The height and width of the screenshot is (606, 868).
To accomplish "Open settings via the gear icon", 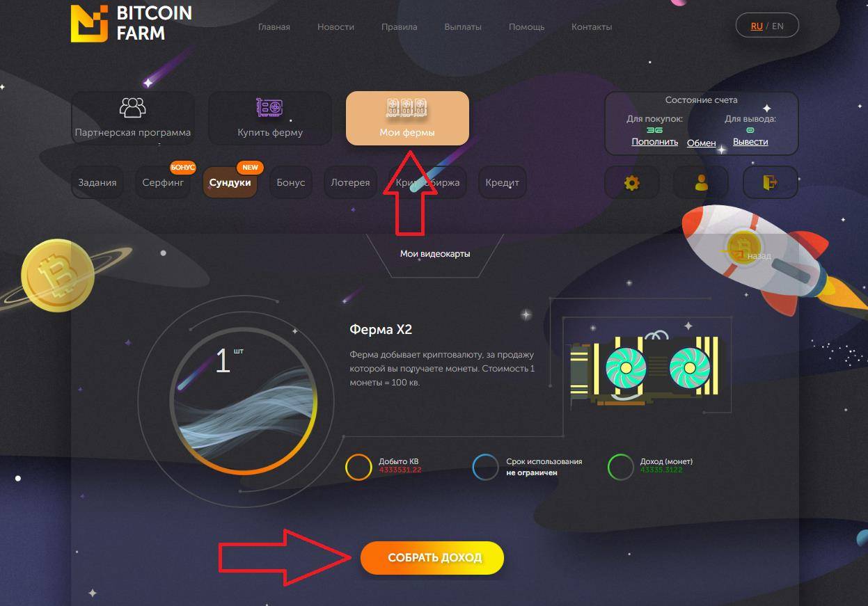I will 631,183.
